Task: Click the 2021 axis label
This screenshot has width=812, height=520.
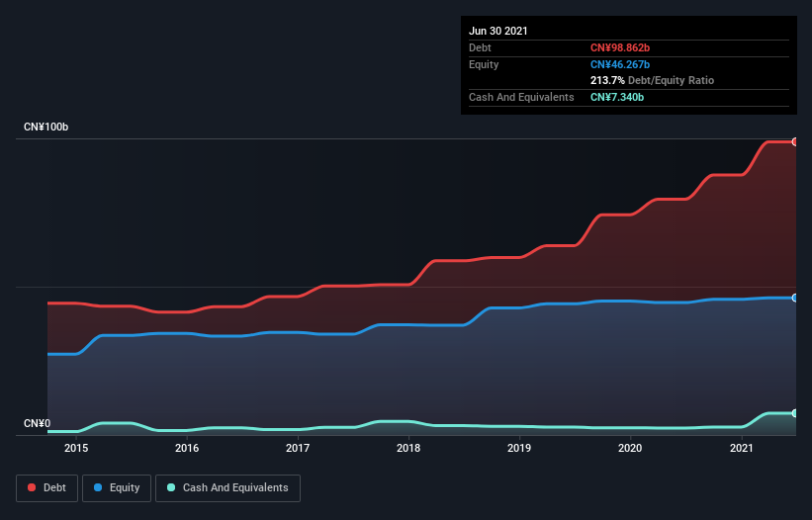Action: click(x=741, y=448)
